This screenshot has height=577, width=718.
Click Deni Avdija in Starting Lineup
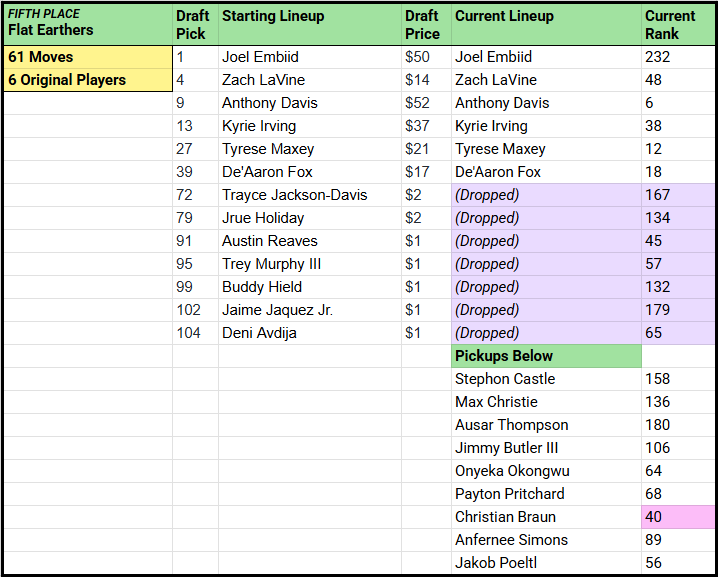click(309, 333)
